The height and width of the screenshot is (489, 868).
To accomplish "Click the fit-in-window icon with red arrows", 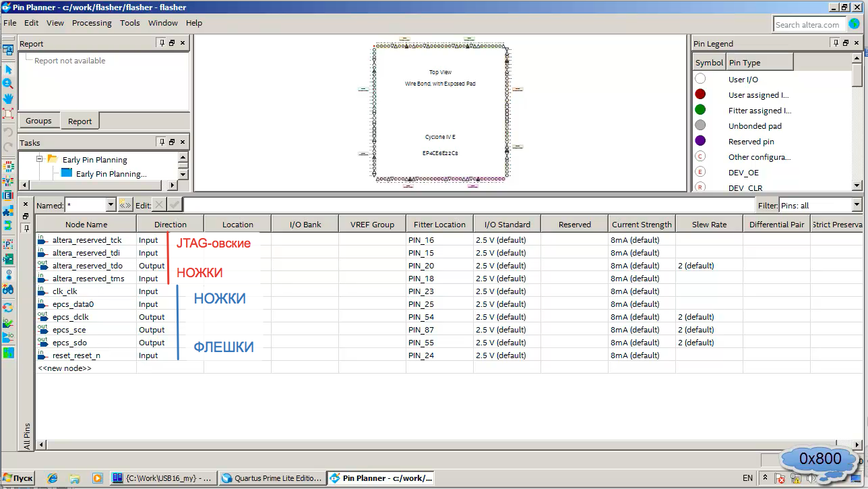I will [x=8, y=113].
